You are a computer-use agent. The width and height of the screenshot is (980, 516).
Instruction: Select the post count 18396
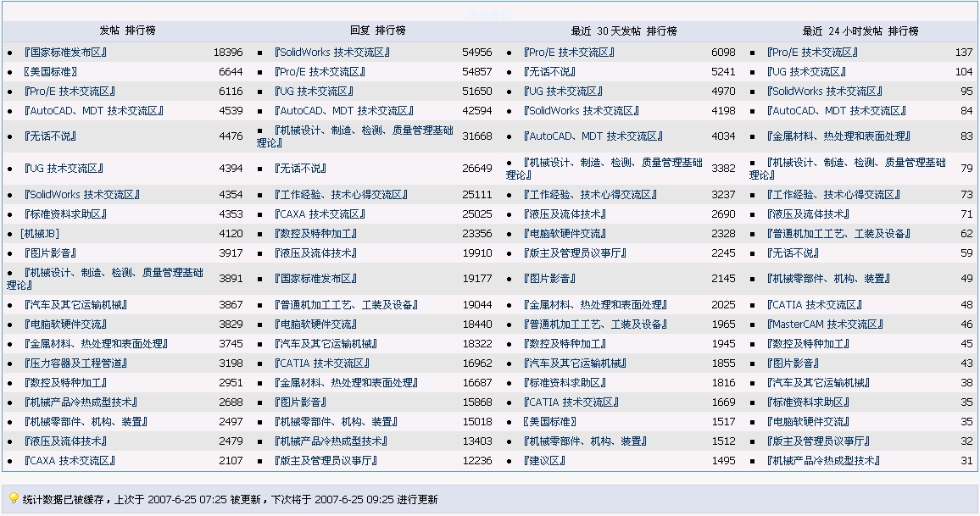[x=228, y=53]
